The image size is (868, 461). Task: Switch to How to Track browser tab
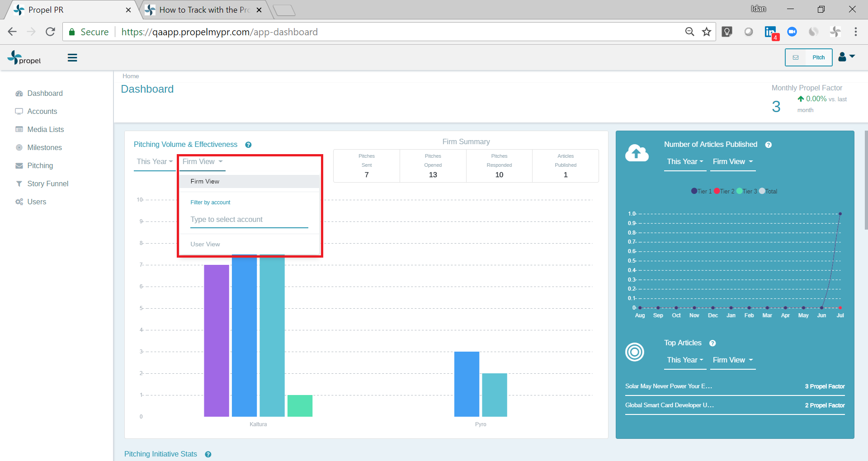pyautogui.click(x=204, y=10)
